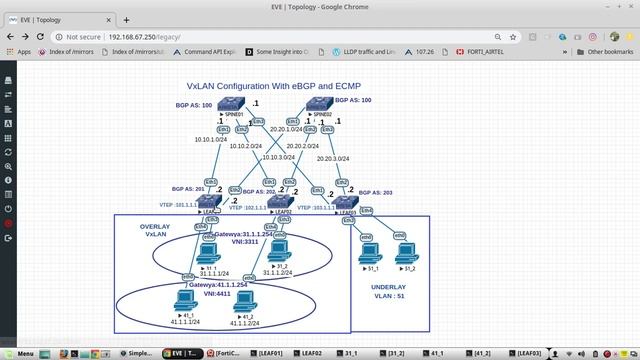This screenshot has height=360, width=640.
Task: Bookmark this page with the star icon
Action: click(x=513, y=37)
